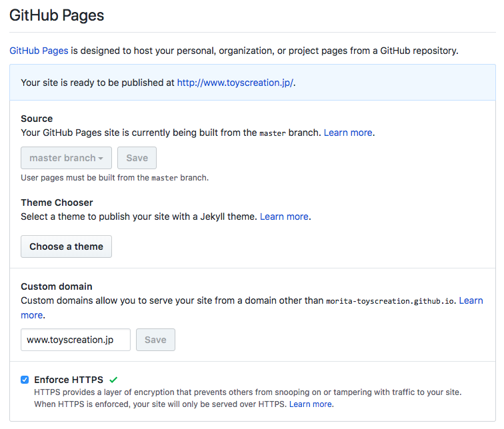
Task: Visit the http://www.toyscreation.jp/ published site link
Action: [235, 83]
